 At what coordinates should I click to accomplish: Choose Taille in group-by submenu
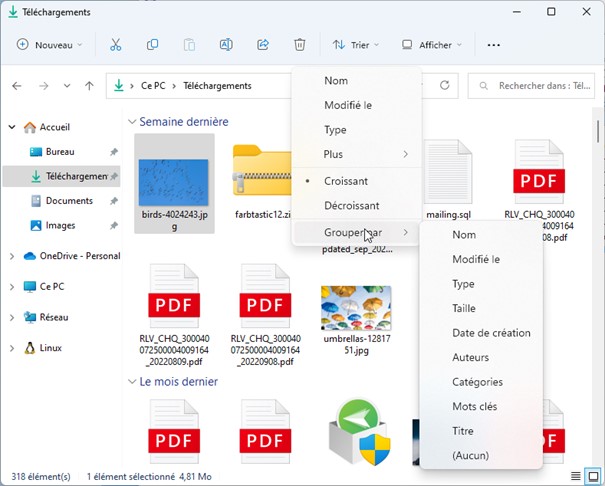point(464,309)
